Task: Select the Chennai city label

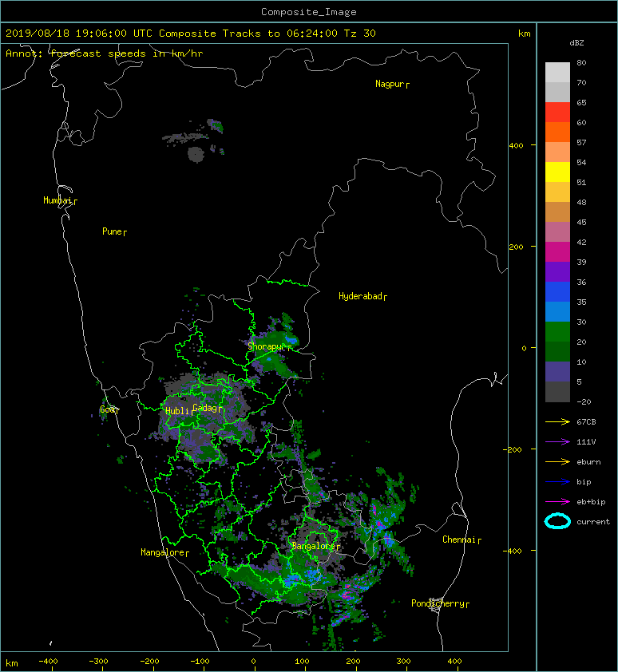Action: pos(462,540)
